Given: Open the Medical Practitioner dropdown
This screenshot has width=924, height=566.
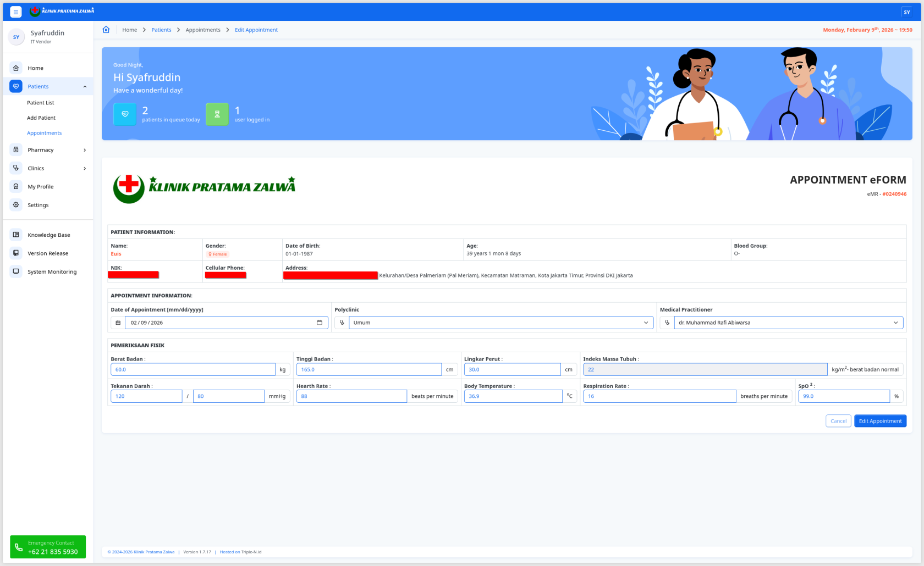Looking at the screenshot, I should [788, 323].
